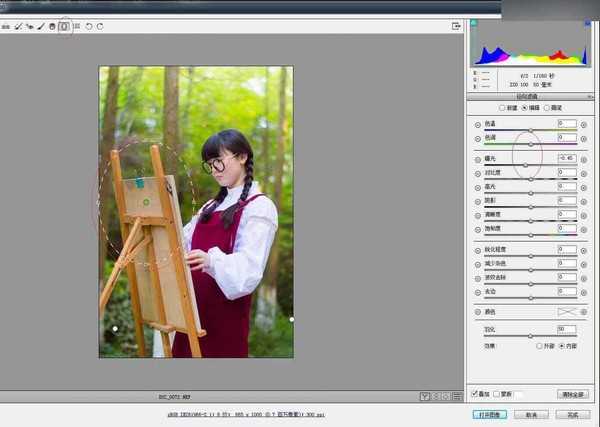Screen dimensions: 600x427
Task: Select the Adjustment Brush tool
Action: coord(41,27)
